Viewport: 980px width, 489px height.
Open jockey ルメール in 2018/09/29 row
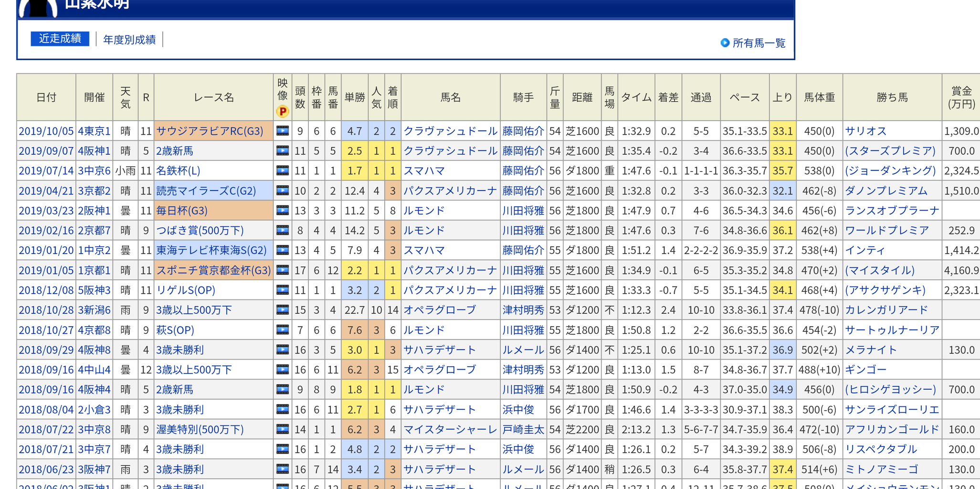[x=523, y=350]
